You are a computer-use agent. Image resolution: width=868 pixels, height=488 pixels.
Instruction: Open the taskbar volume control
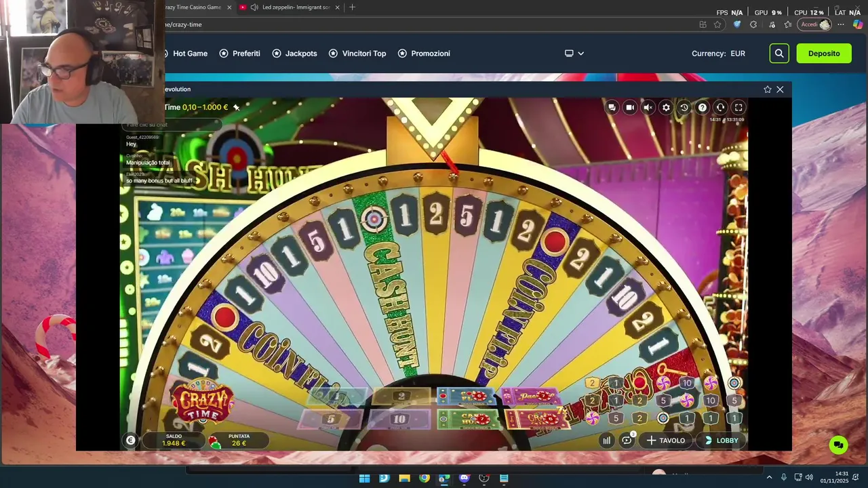(809, 478)
